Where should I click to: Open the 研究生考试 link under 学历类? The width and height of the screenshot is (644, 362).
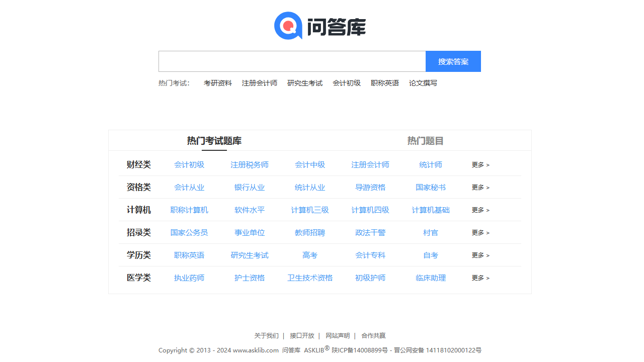click(250, 255)
